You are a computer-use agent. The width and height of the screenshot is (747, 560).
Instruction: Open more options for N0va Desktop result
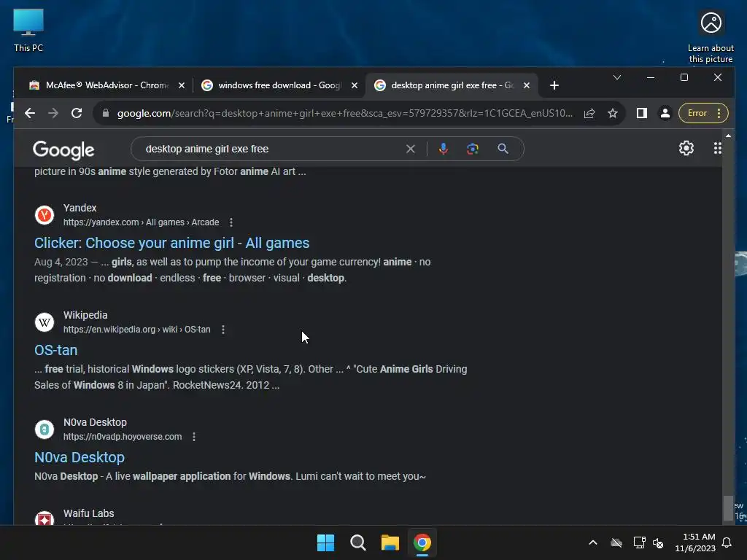(194, 437)
